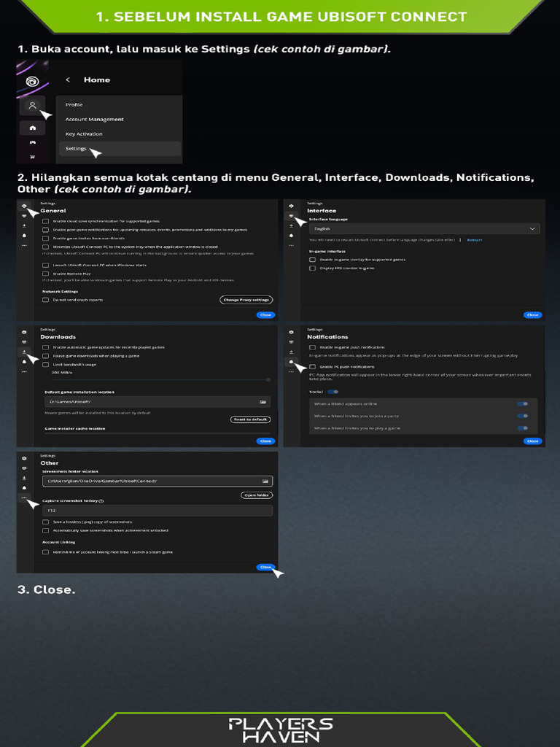The width and height of the screenshot is (560, 747).
Task: Select download icon in Interface settings panel
Action: tap(292, 225)
